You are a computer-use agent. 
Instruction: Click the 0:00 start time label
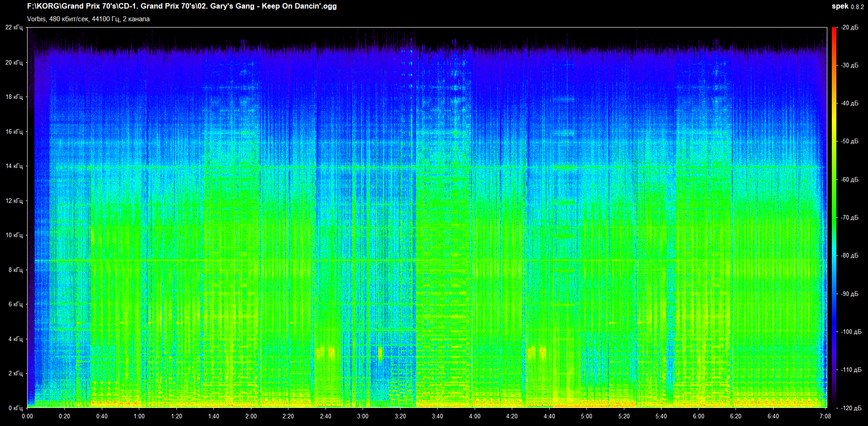pos(27,416)
